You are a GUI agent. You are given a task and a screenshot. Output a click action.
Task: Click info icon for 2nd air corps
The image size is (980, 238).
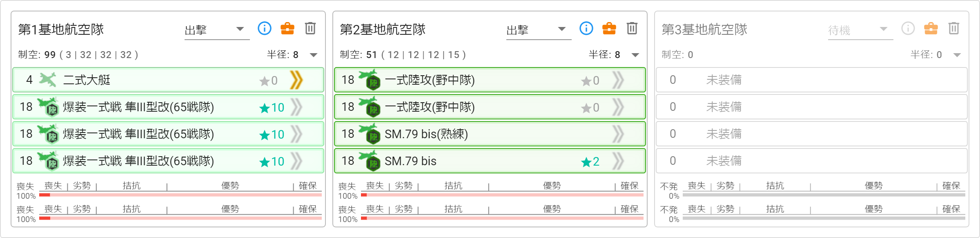(586, 29)
